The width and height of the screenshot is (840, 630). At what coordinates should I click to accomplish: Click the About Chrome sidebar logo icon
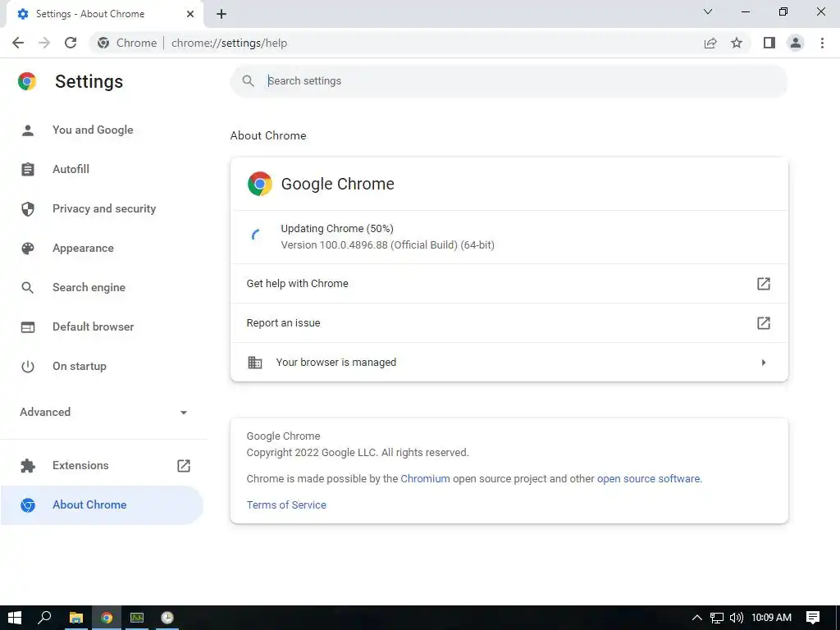[28, 504]
